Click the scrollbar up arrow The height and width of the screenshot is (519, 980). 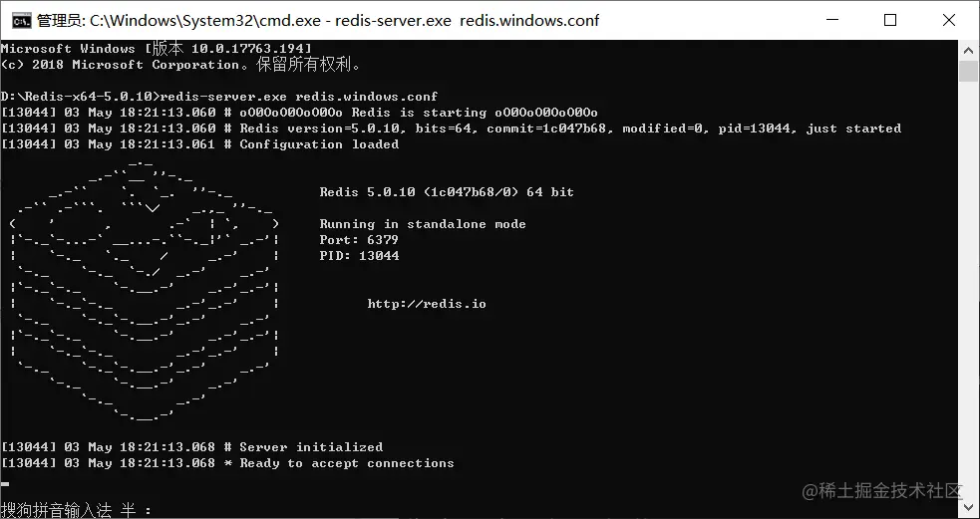969,50
